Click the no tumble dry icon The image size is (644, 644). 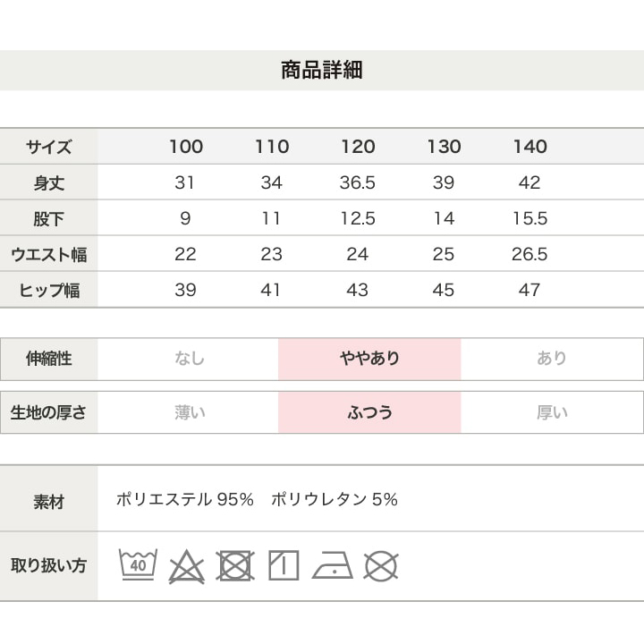coord(234,565)
